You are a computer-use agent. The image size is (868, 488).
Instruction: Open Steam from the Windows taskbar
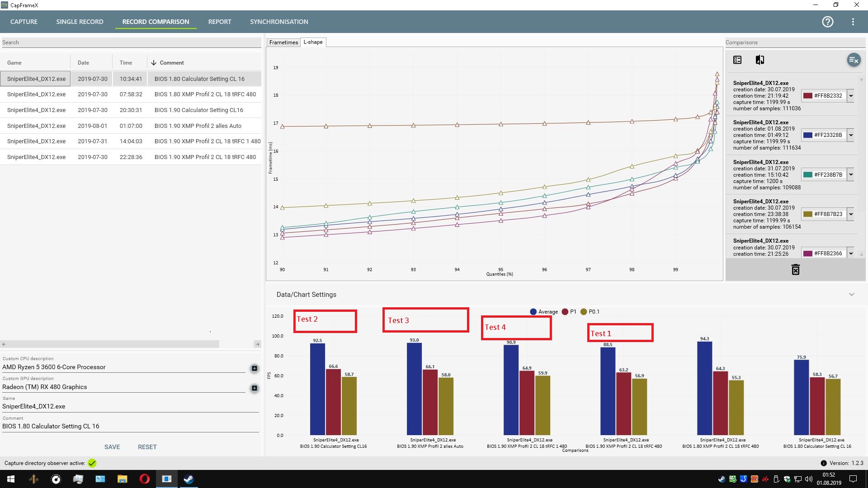[x=189, y=479]
